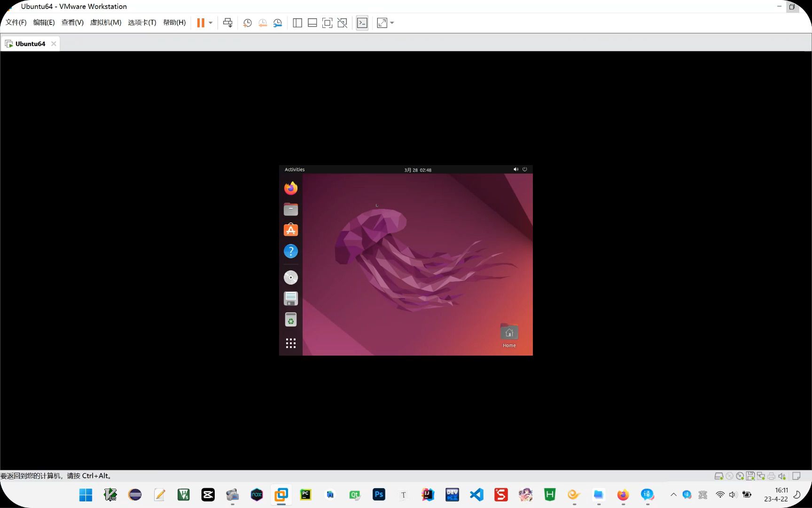This screenshot has height=508, width=812.
Task: Open Photoshop from the taskbar
Action: [379, 495]
